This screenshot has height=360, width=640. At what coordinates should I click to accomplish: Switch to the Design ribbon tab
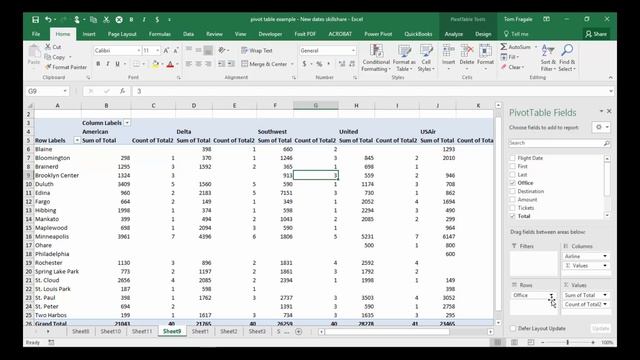483,34
